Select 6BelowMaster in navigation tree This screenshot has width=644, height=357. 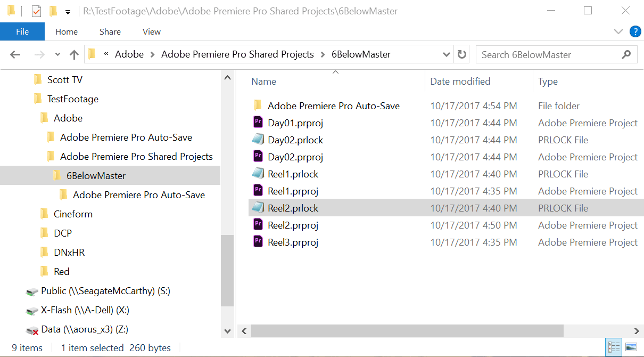[96, 176]
